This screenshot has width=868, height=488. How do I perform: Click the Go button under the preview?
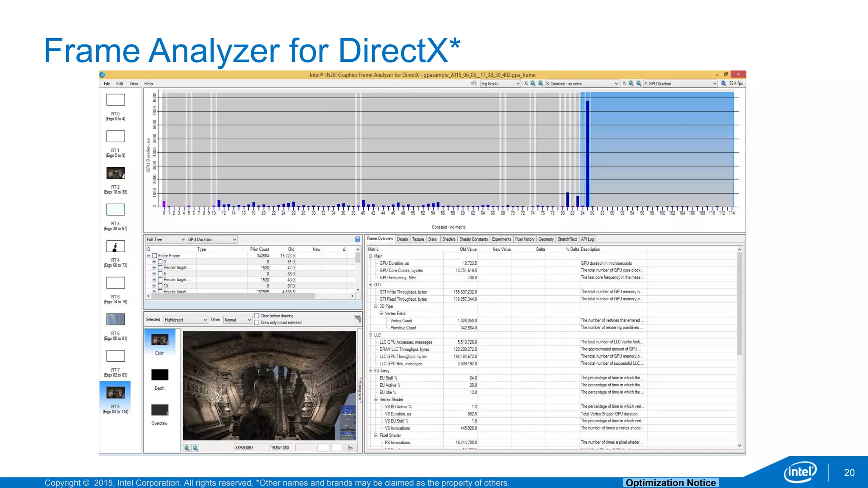pos(350,448)
